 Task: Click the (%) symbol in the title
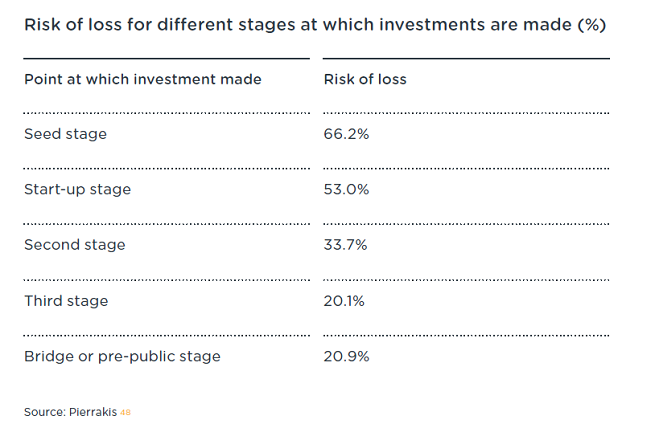pos(591,24)
